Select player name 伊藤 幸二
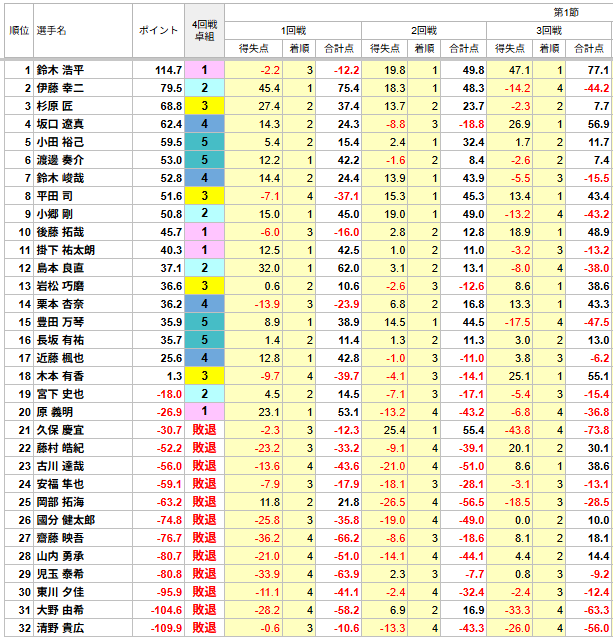 60,88
